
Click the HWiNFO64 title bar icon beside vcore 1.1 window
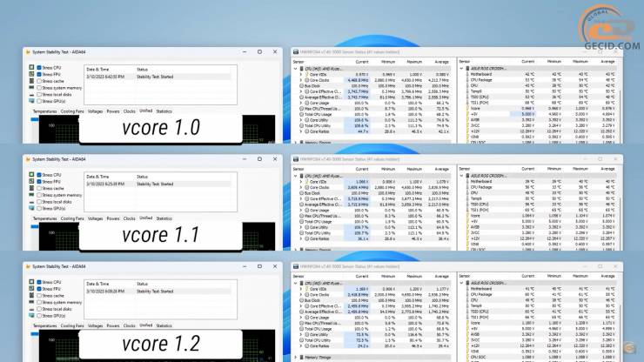tap(296, 159)
